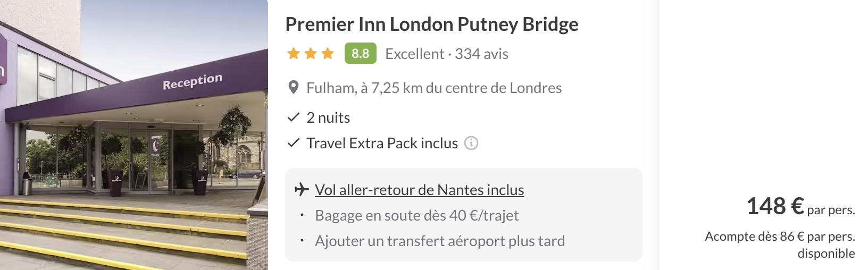Click the green 8.8 rating badge
Screen dimensions: 868x270
[360, 54]
